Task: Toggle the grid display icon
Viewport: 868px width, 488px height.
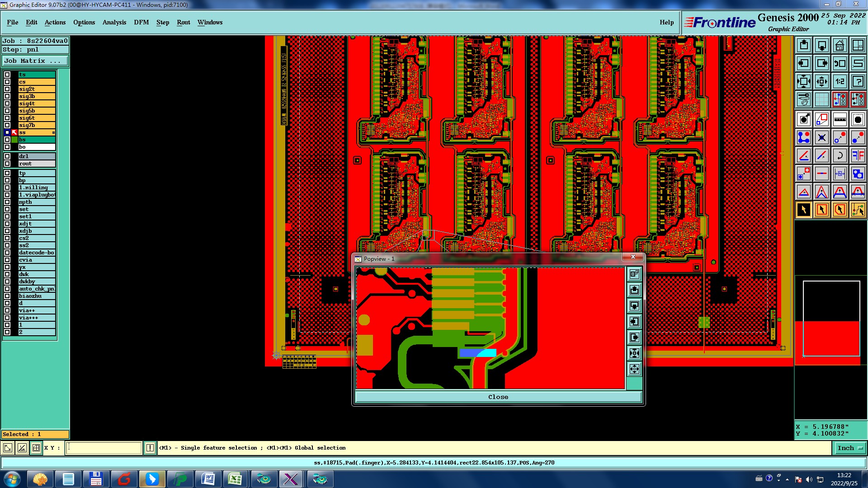Action: tap(821, 99)
